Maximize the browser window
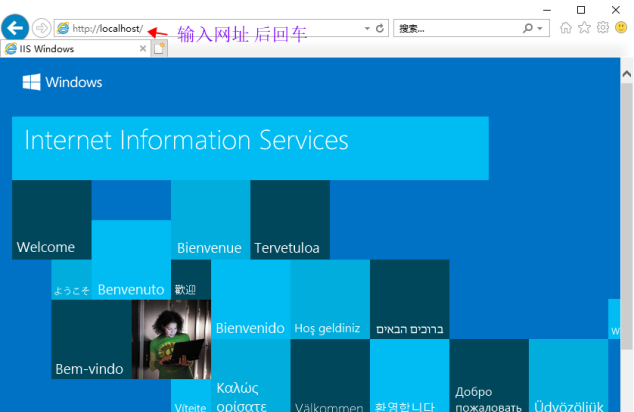Image resolution: width=634 pixels, height=412 pixels. tap(581, 10)
